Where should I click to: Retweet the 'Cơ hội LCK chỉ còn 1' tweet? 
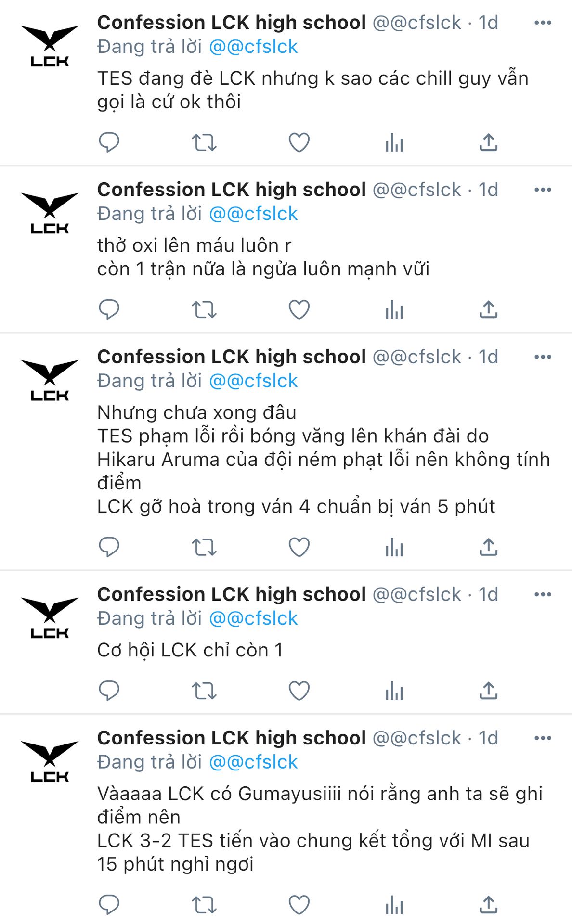click(x=204, y=691)
